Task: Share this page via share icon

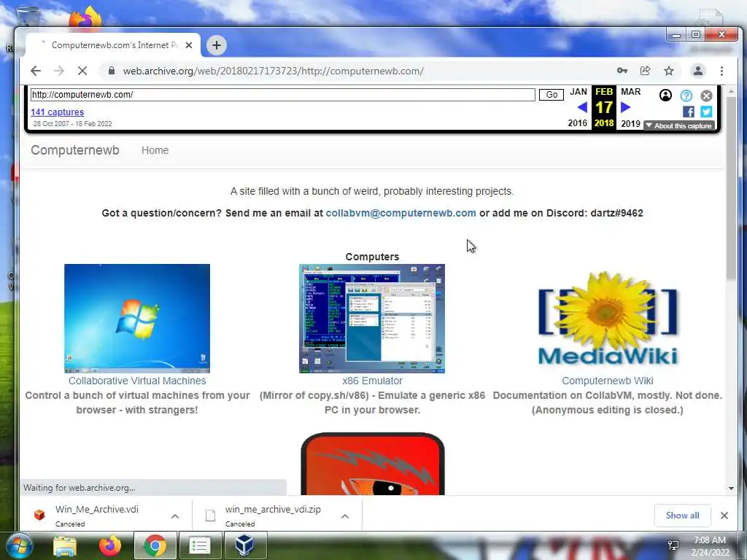Action: click(645, 71)
